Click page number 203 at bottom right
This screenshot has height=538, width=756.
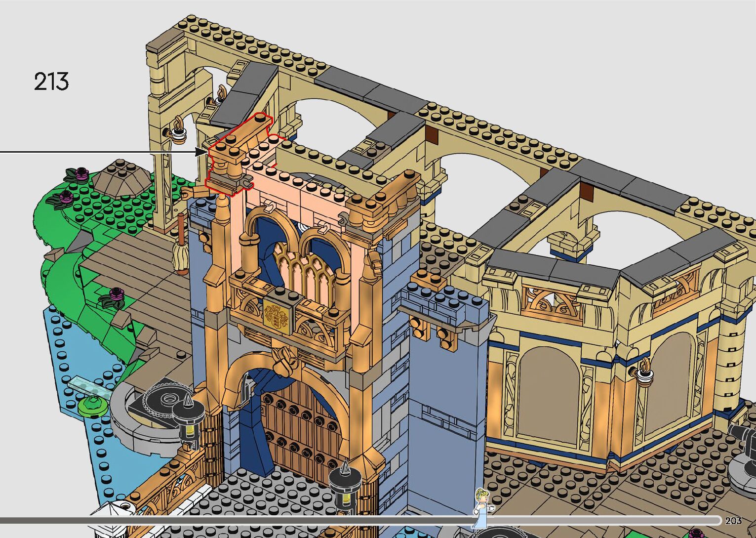click(733, 520)
